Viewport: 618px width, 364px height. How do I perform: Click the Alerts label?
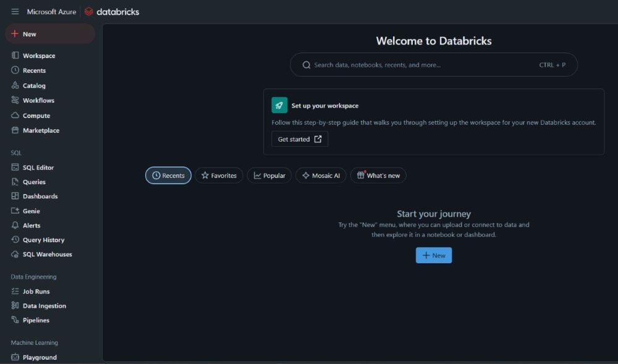coord(32,226)
